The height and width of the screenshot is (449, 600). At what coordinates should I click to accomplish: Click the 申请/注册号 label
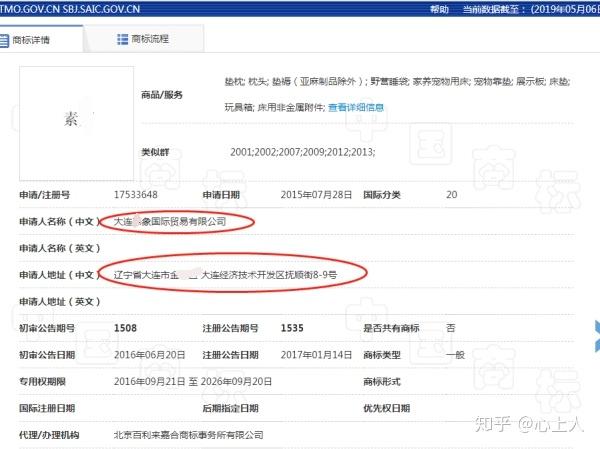point(45,195)
